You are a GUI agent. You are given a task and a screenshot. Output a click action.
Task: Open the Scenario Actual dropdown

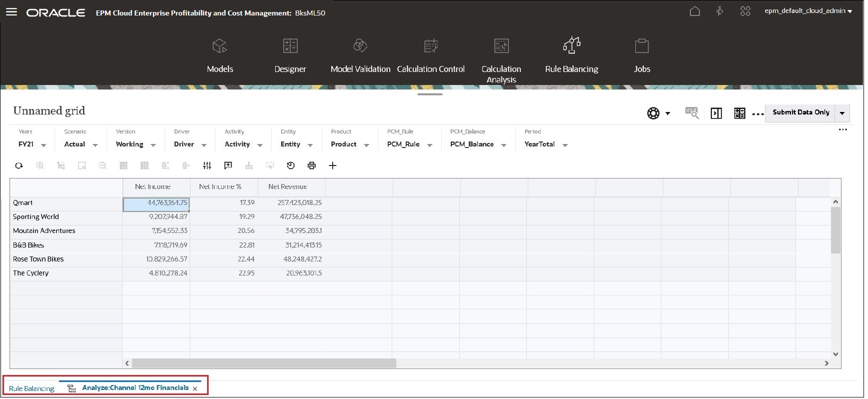point(95,145)
